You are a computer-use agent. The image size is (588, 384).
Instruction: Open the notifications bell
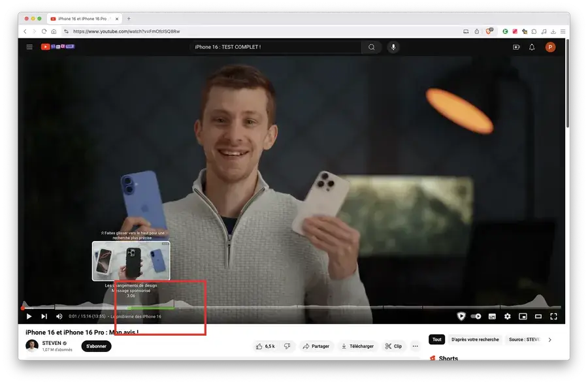[x=532, y=47]
